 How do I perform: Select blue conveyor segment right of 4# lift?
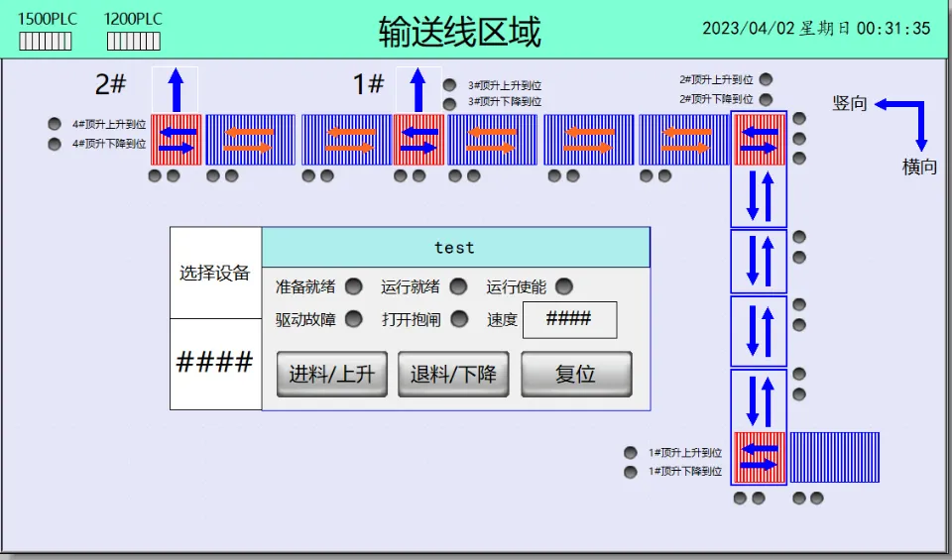[x=250, y=140]
